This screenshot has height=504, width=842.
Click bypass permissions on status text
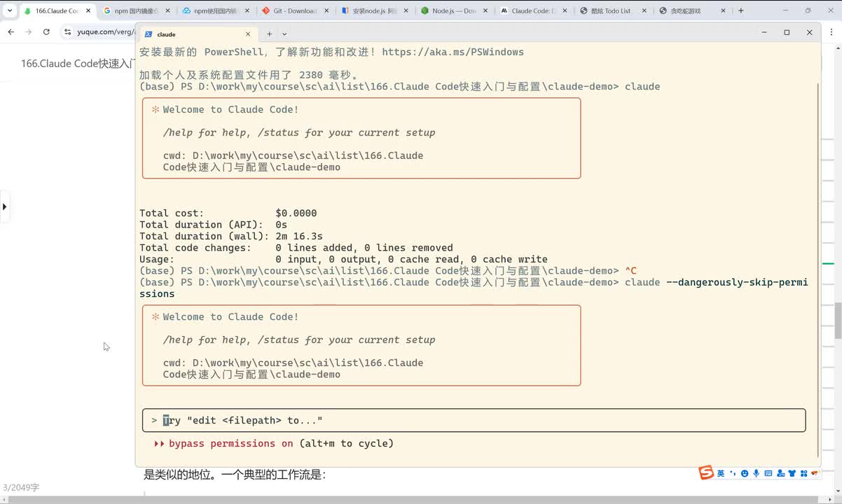point(231,444)
